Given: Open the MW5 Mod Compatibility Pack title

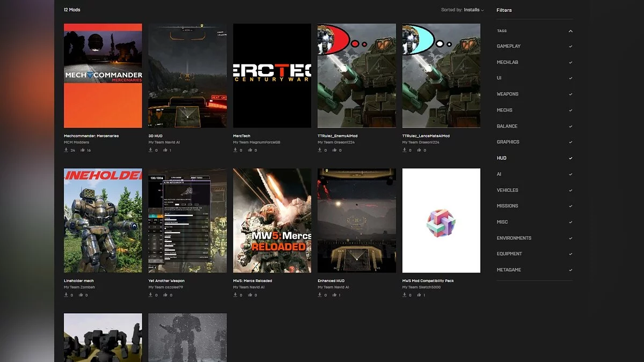Looking at the screenshot, I should click(x=428, y=281).
